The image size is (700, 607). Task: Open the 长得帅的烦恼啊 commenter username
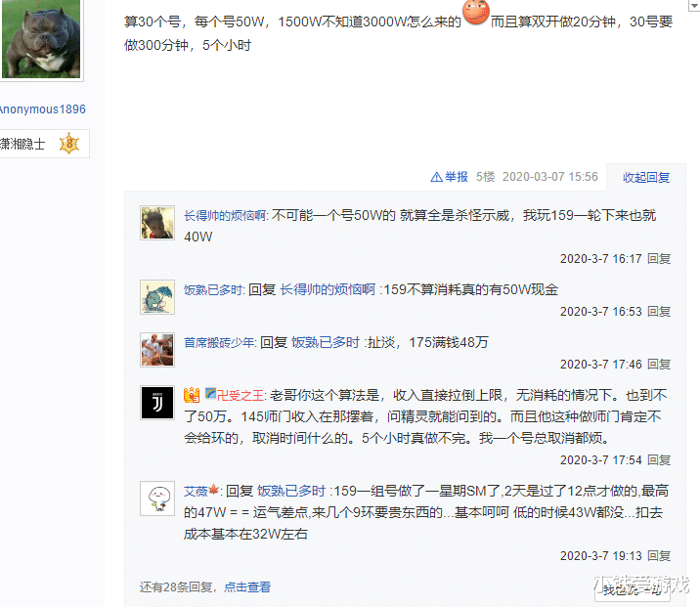click(x=225, y=216)
